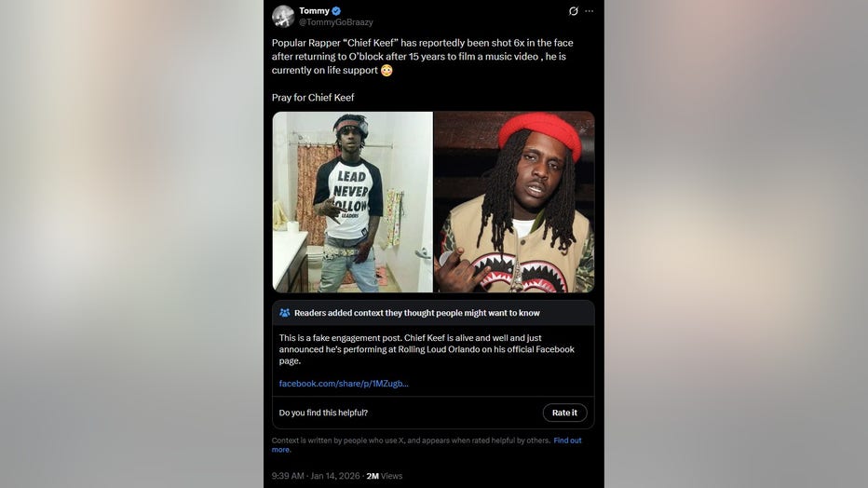Open the facebook.com/share link in the note
The image size is (868, 488).
[344, 384]
